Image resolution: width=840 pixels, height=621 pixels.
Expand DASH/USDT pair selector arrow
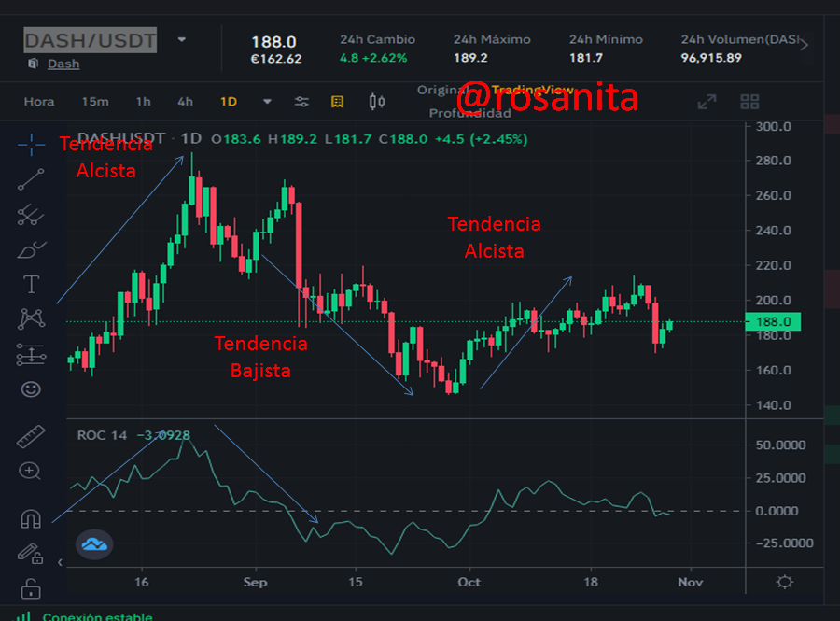pos(182,39)
